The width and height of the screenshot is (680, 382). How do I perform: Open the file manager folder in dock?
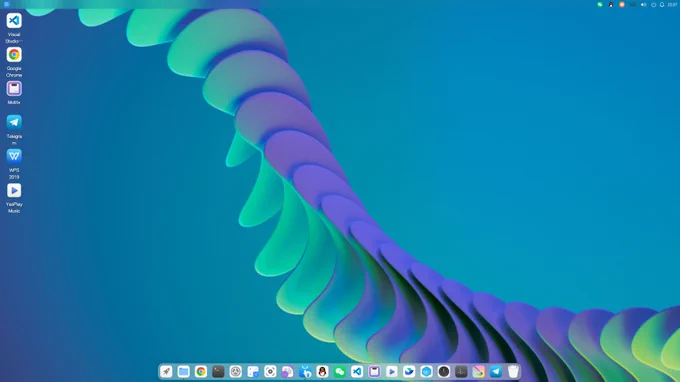pyautogui.click(x=183, y=372)
